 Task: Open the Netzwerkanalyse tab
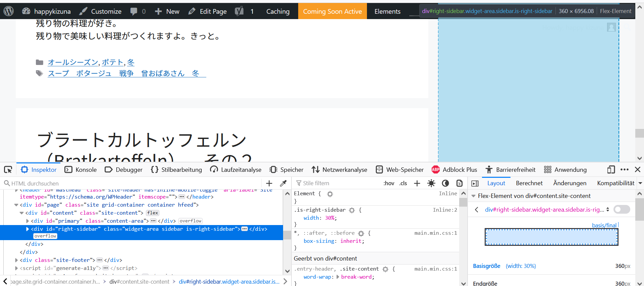(x=339, y=169)
